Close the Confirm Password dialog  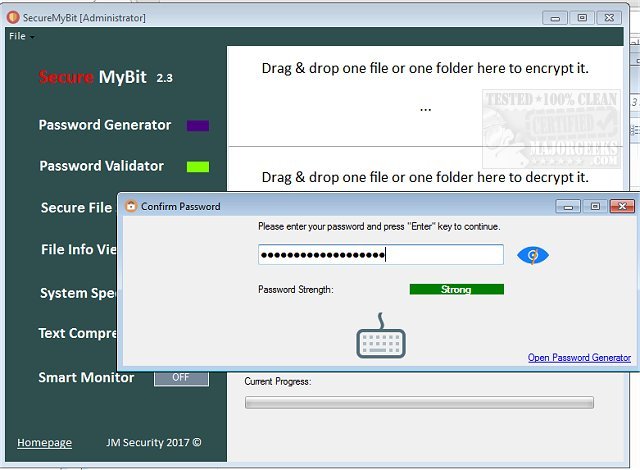pos(622,206)
